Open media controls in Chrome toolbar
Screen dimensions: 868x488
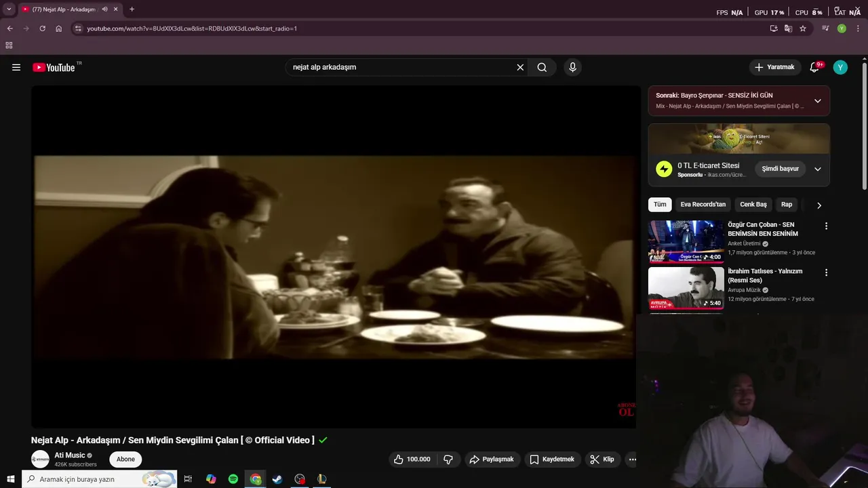coord(825,28)
